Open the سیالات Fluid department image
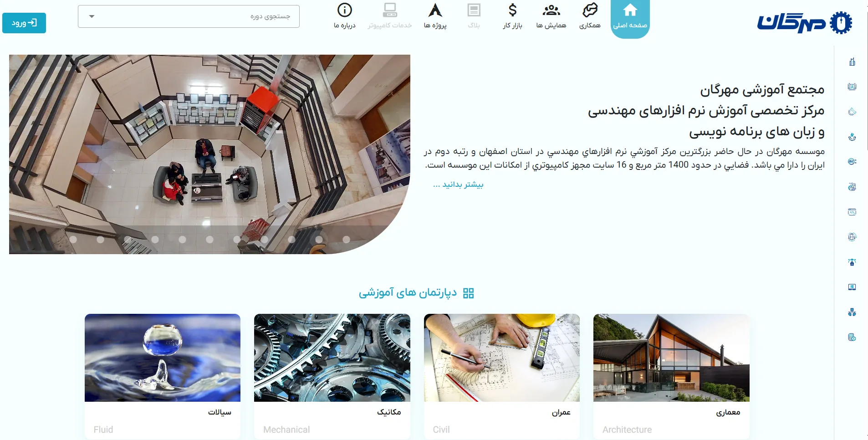Image resolution: width=868 pixels, height=440 pixels. pos(163,358)
